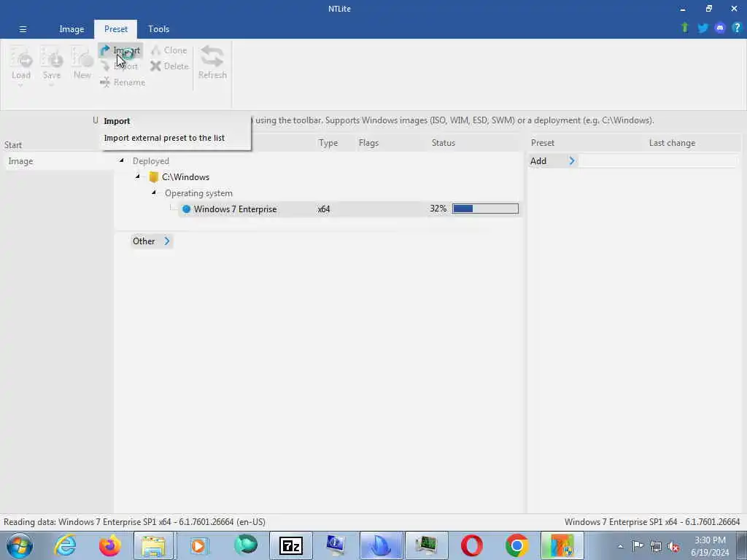Image resolution: width=747 pixels, height=560 pixels.
Task: Open Windows Media Player taskbar icon
Action: point(198,545)
